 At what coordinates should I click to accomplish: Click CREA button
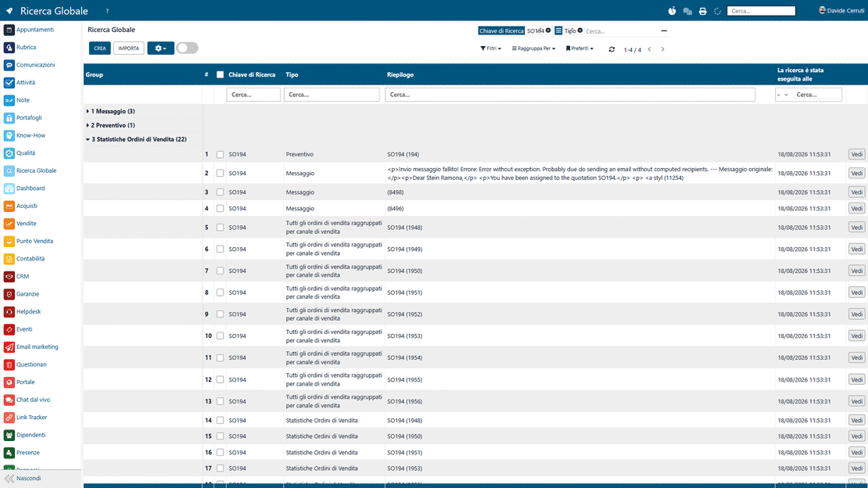(99, 48)
